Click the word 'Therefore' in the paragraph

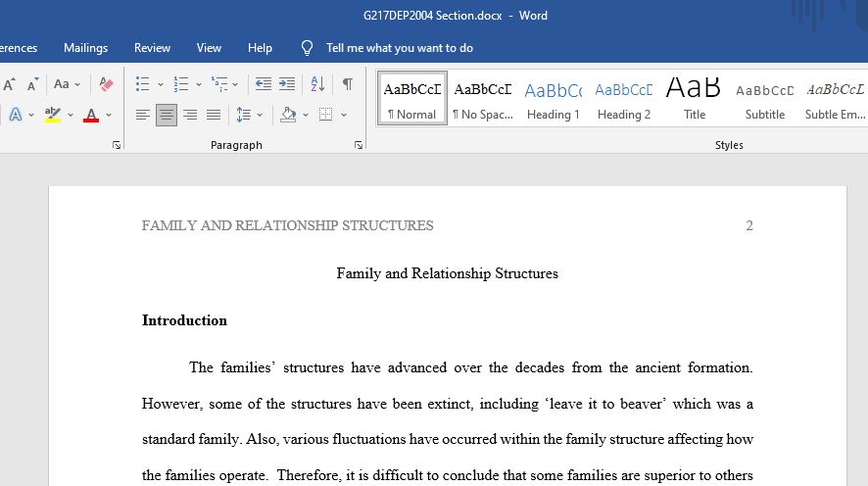[309, 475]
